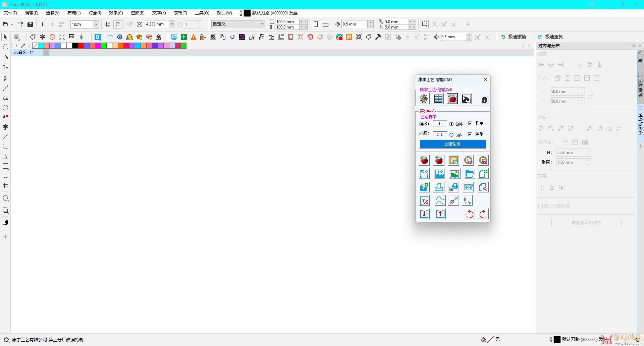Increase the 0.5 mm nudge stepper in property bar
Viewport: 644px width, 346px height.
coord(370,22)
